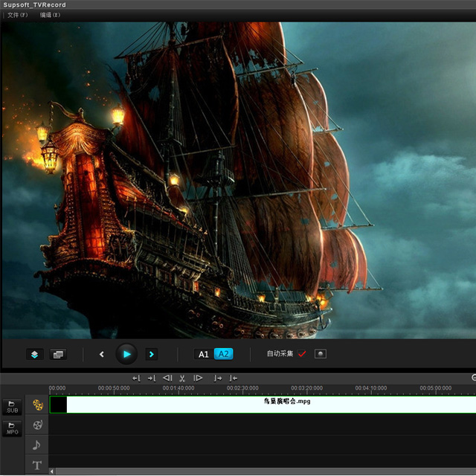Screen dimensions: 476x476
Task: Click the bracket with right arrow icon
Action: coord(218,379)
